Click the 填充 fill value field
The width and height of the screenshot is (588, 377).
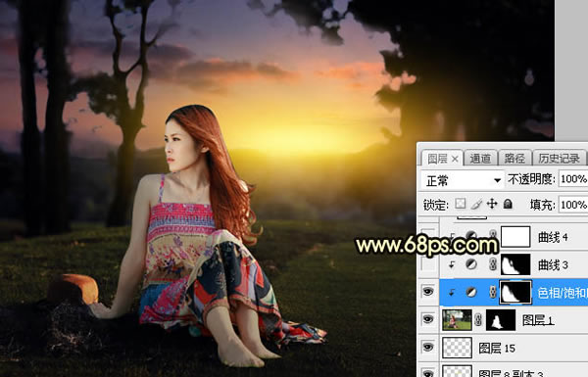coord(573,205)
